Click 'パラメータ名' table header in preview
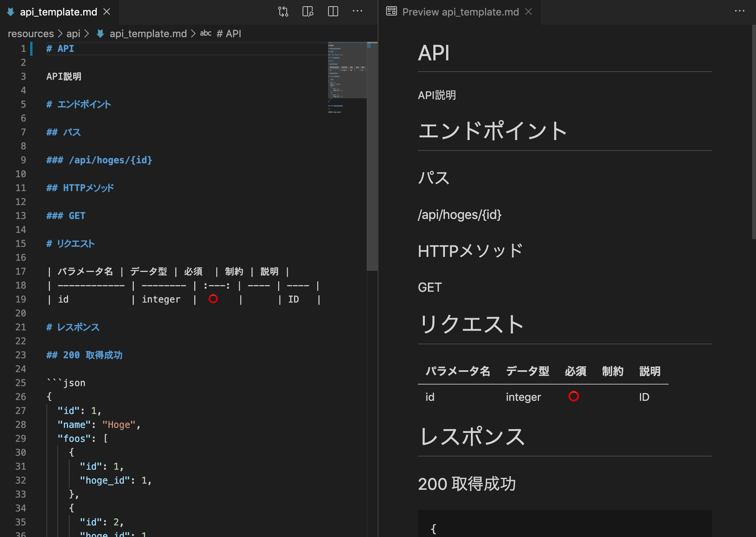 [x=458, y=371]
